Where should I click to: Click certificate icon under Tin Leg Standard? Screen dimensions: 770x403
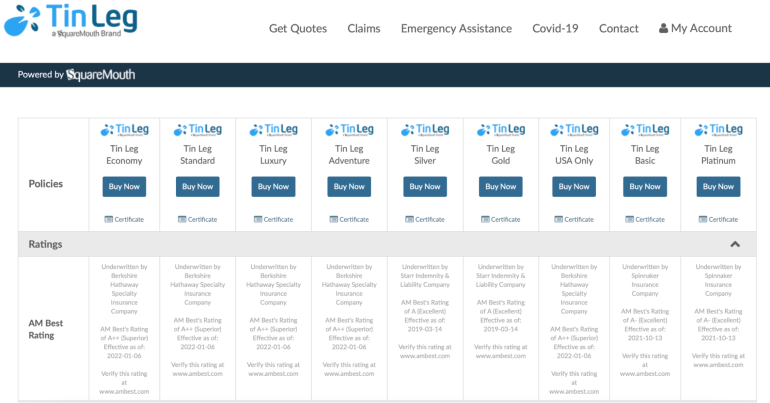pyautogui.click(x=181, y=219)
